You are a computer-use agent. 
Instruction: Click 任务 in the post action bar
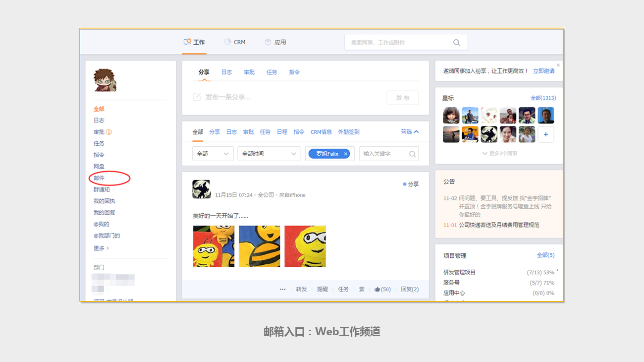coord(344,289)
